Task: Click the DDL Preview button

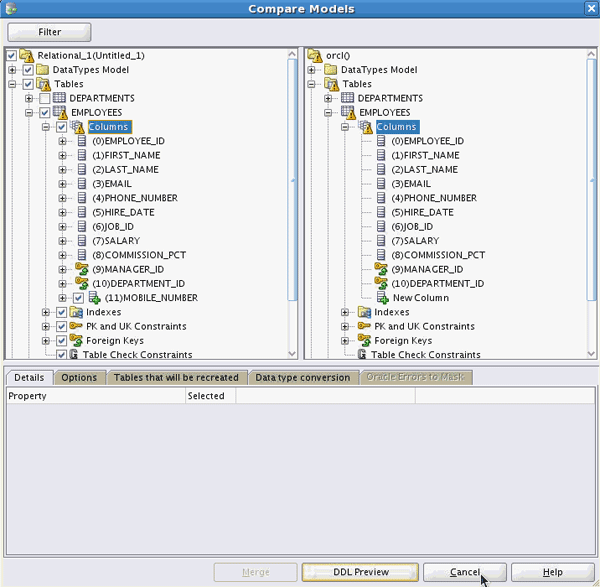Action: 360,572
